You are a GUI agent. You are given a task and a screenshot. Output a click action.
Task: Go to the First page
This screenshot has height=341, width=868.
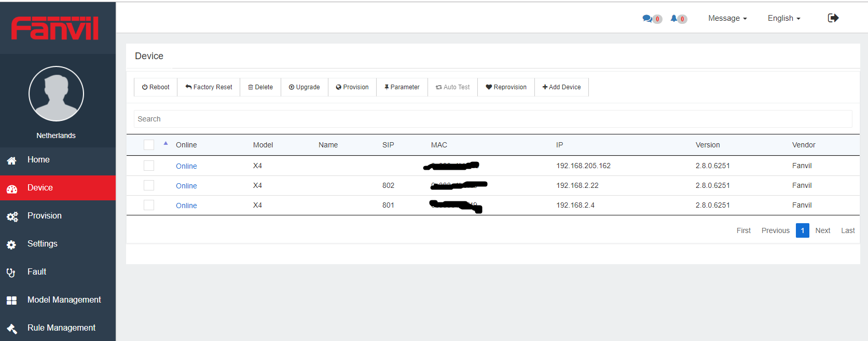(x=743, y=230)
